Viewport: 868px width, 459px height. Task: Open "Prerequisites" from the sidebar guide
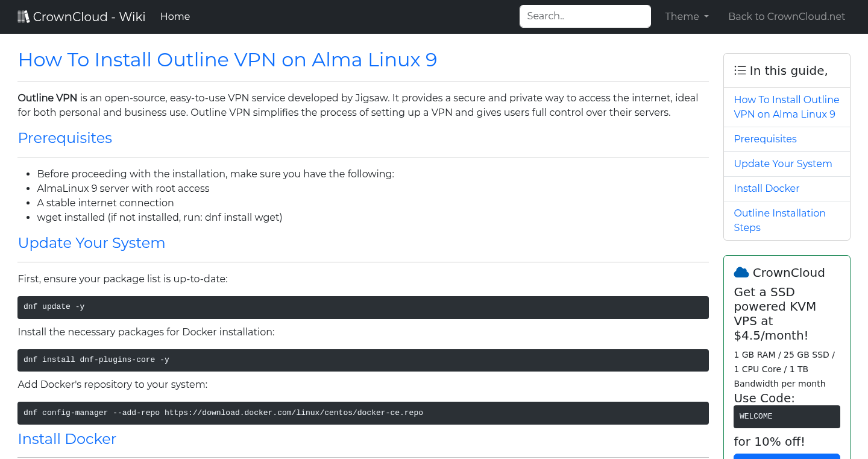coord(765,139)
